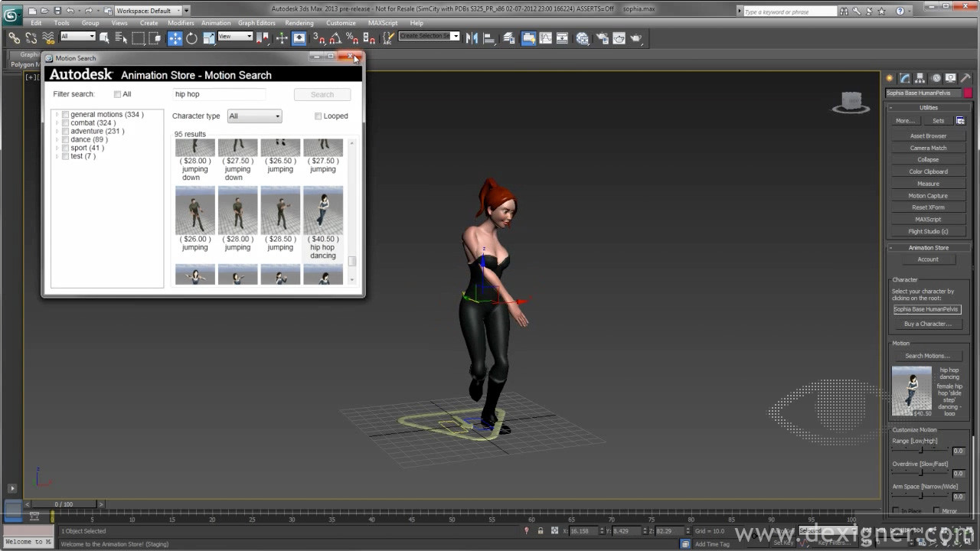Open the Utilities hammer panel tab
Viewport: 980px width, 551px height.
pyautogui.click(x=965, y=78)
